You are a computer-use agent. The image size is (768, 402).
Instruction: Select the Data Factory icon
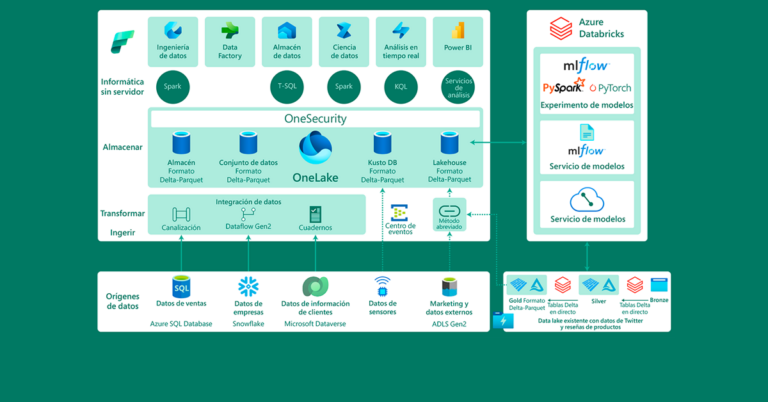click(229, 31)
